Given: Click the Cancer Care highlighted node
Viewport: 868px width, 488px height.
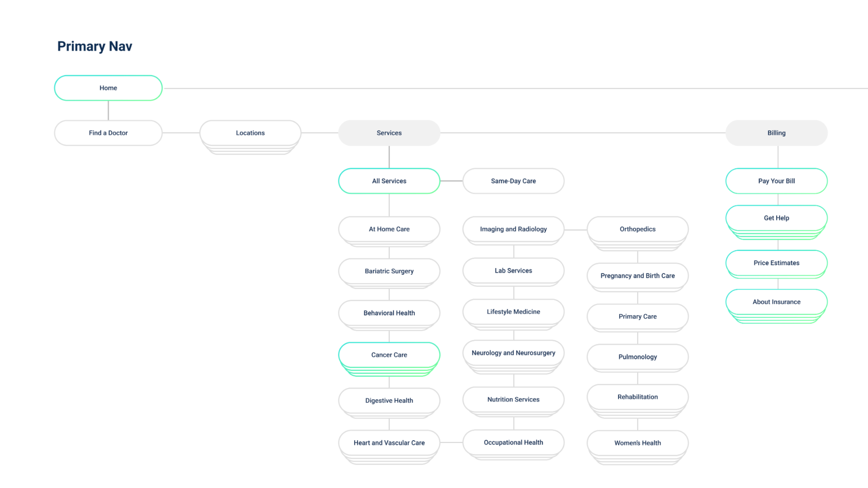Looking at the screenshot, I should [x=389, y=354].
